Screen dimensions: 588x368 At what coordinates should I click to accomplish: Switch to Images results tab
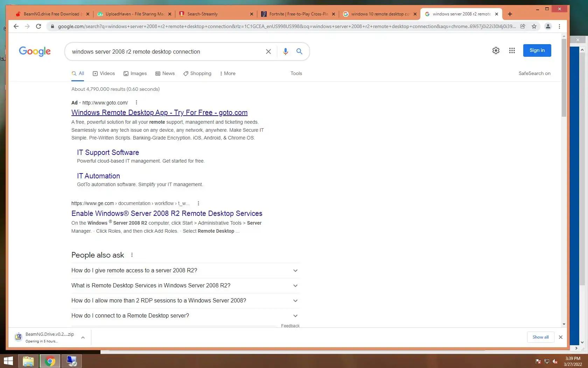tap(135, 74)
